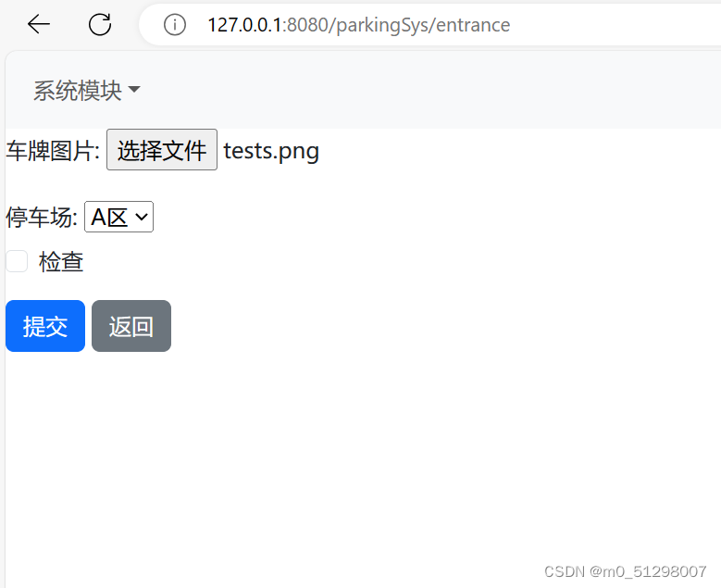Click the tests.png selected file name
Viewport: 721px width, 588px height.
[271, 151]
